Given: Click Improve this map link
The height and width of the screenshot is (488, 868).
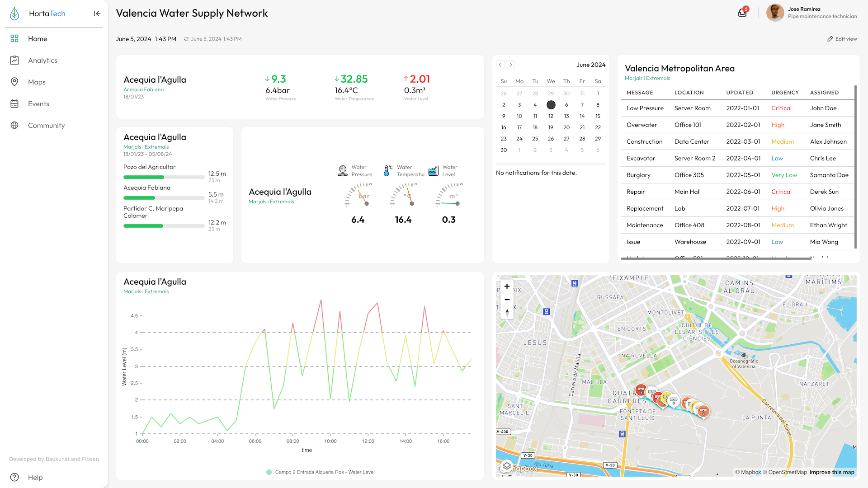Looking at the screenshot, I should pyautogui.click(x=831, y=472).
